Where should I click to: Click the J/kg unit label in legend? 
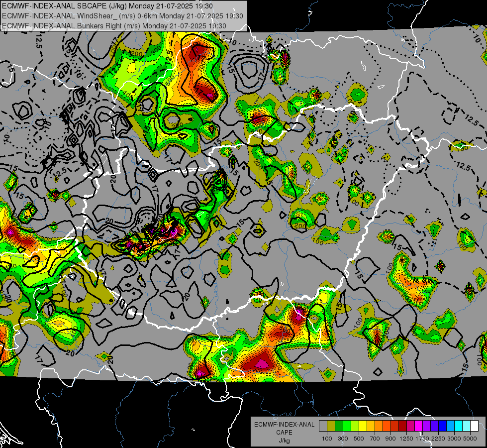click(x=284, y=441)
